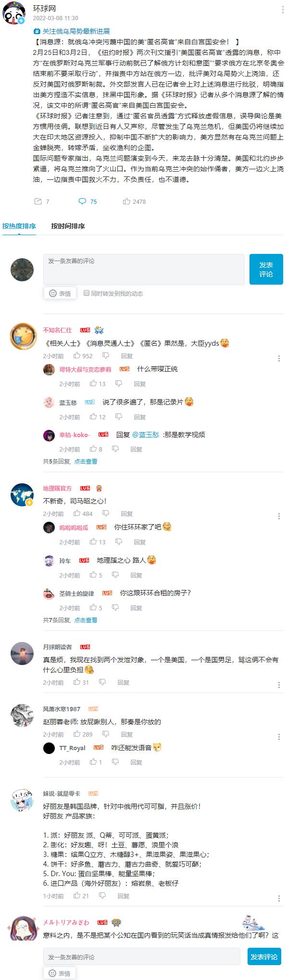Expand the 7 replies via 点击查看

coord(86,620)
